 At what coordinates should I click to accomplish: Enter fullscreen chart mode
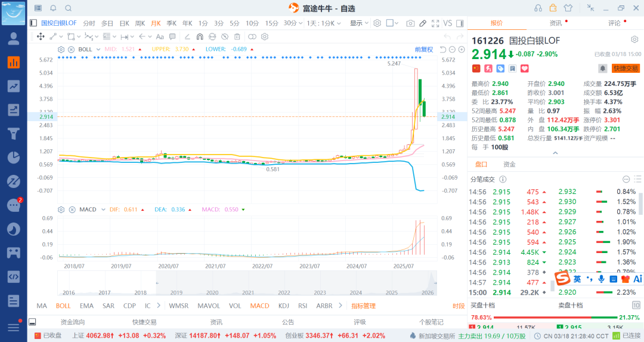point(435,23)
